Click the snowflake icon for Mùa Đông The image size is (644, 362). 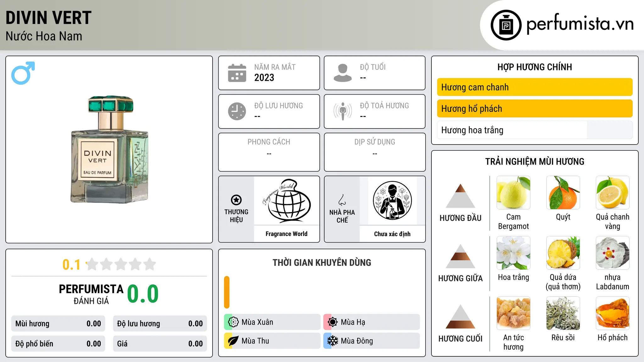click(x=333, y=341)
